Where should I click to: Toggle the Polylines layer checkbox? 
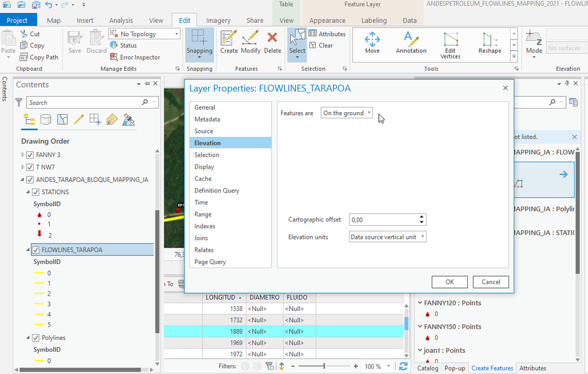(35, 337)
